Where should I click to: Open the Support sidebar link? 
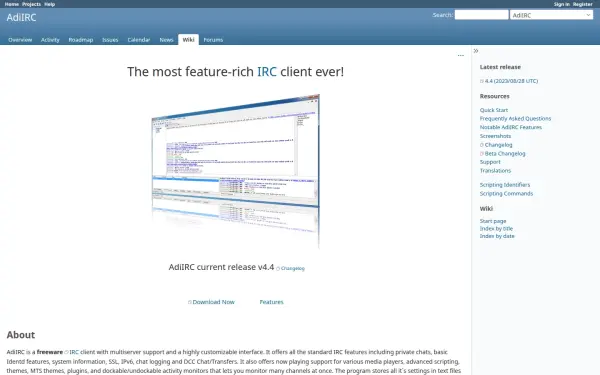tap(490, 162)
